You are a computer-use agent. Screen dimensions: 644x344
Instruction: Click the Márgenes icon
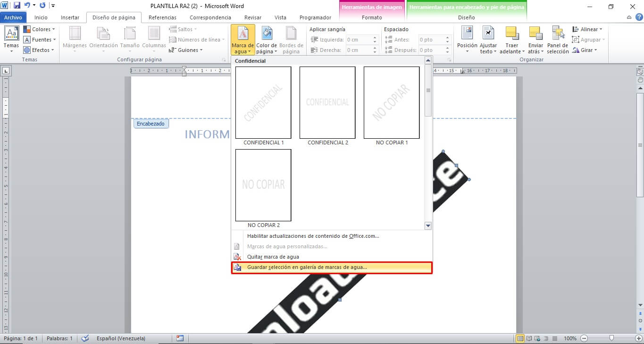click(x=75, y=34)
